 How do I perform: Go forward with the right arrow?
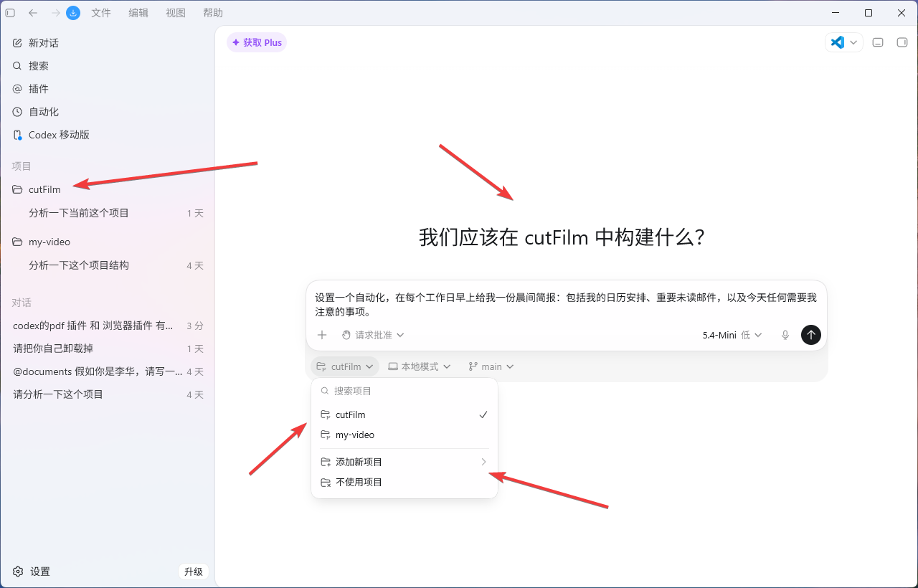pos(55,13)
